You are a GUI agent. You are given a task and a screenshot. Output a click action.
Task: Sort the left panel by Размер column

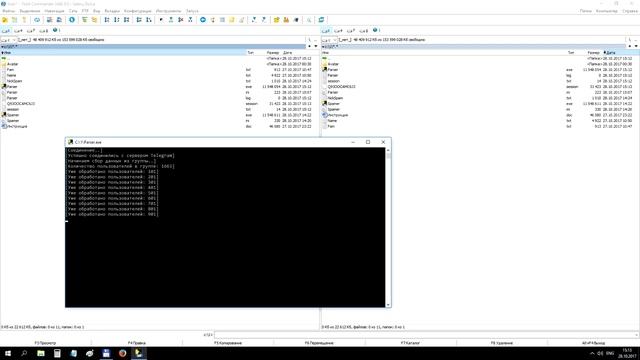point(273,53)
